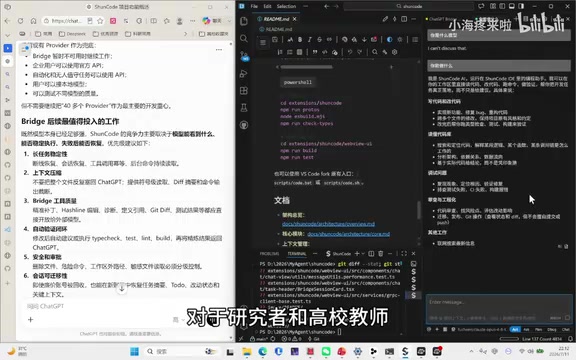The image size is (576, 360).
Task: Open the Selection menu
Action: point(286,6)
